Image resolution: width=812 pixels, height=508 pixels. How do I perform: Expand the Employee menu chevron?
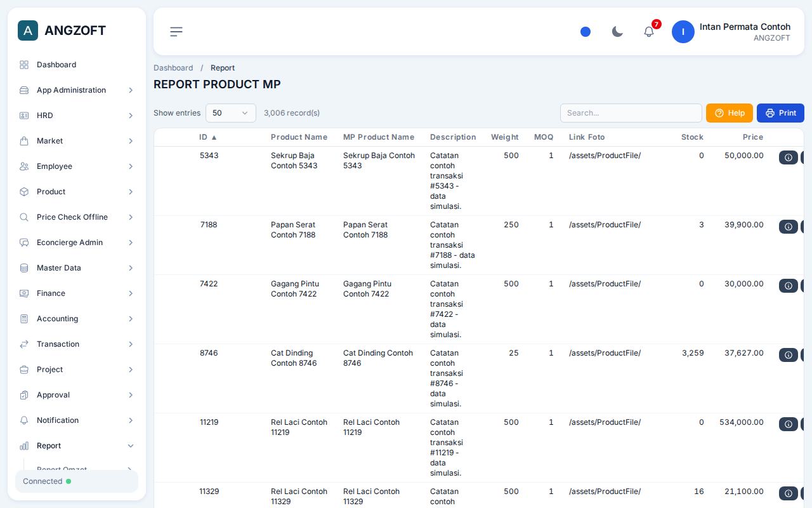pos(131,166)
